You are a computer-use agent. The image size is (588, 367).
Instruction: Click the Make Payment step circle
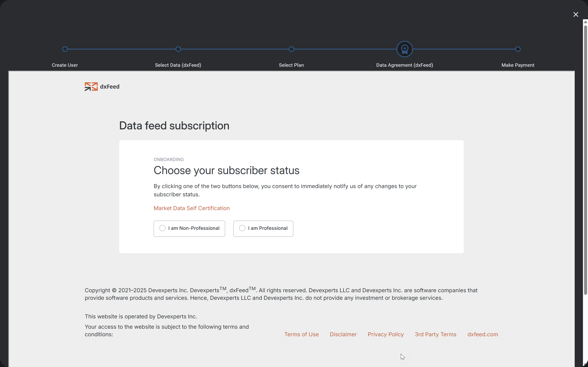(518, 49)
